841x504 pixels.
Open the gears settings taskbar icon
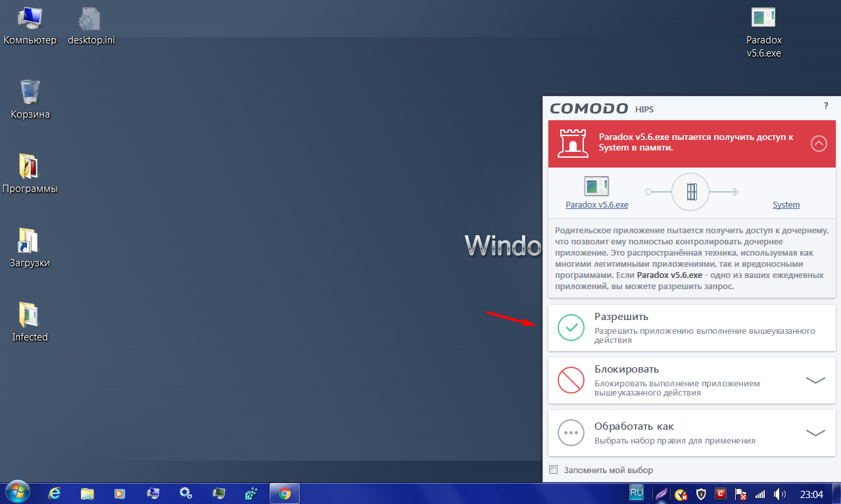pyautogui.click(x=185, y=493)
